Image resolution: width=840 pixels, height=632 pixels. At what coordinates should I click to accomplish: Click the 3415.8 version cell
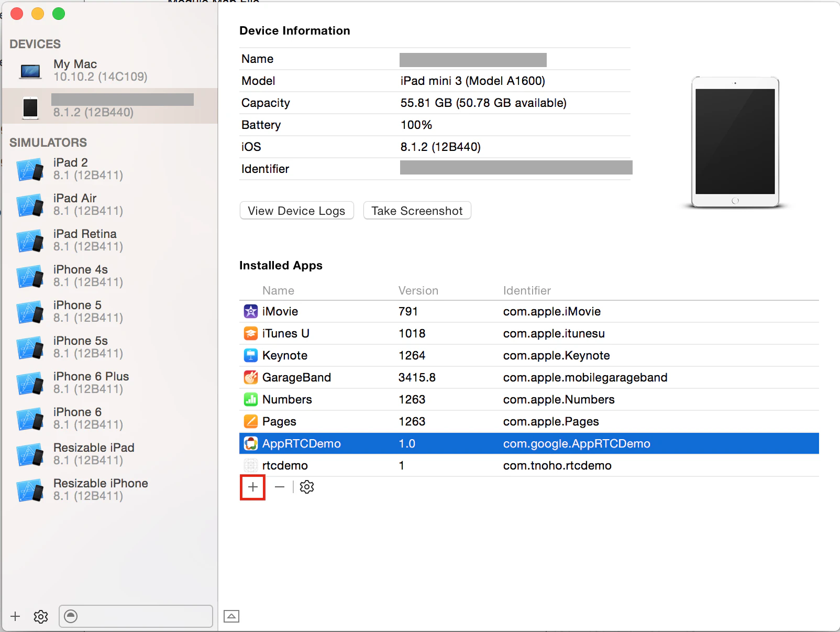417,377
